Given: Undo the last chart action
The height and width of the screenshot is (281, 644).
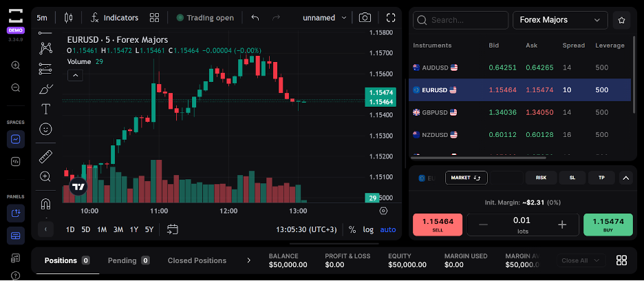Looking at the screenshot, I should (255, 18).
